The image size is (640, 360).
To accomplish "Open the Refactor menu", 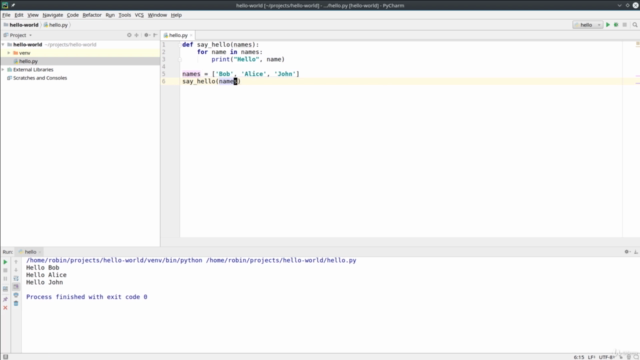I will point(92,15).
